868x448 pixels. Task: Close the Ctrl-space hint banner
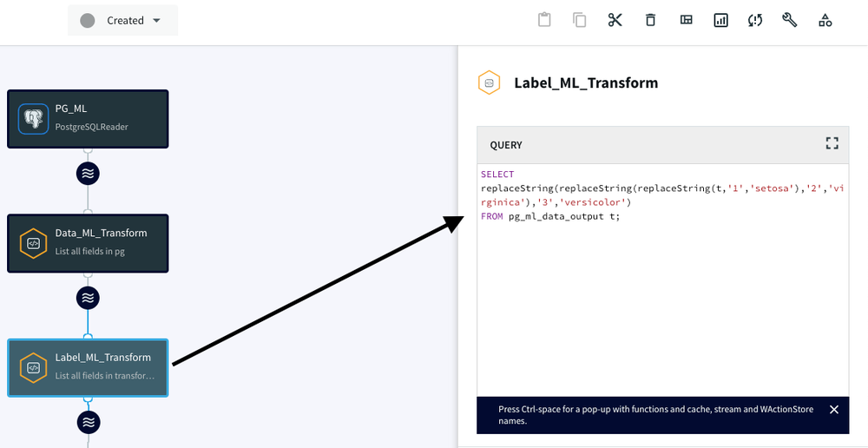click(833, 409)
